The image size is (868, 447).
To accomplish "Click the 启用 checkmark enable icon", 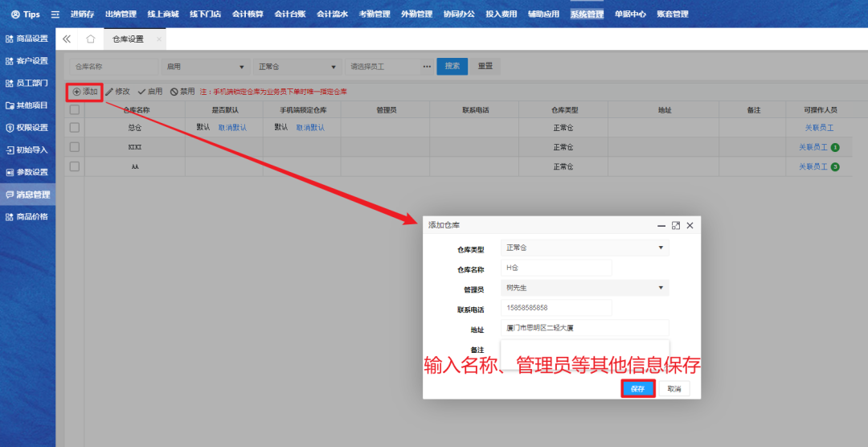I will coord(141,92).
